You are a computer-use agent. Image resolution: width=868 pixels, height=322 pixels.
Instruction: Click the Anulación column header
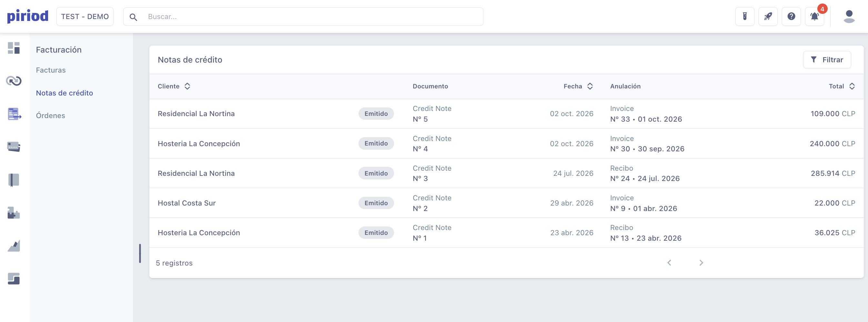625,86
